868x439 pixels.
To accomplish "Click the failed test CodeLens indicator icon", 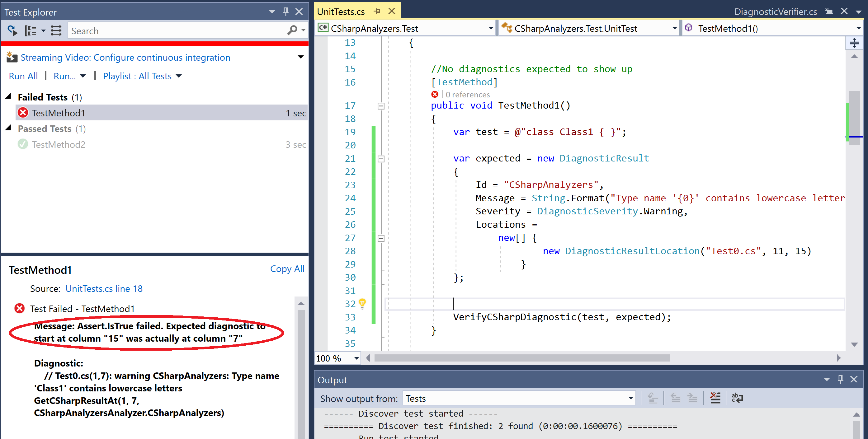I will pos(435,94).
